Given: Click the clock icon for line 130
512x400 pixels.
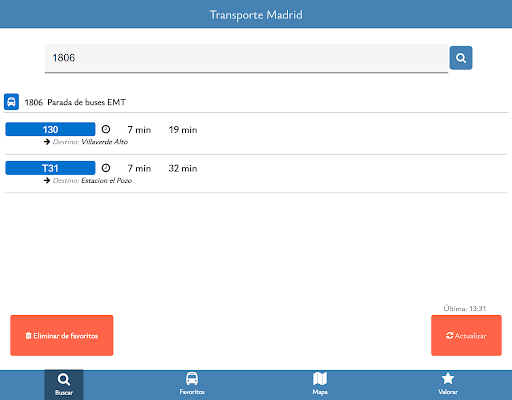Looking at the screenshot, I should (x=106, y=129).
